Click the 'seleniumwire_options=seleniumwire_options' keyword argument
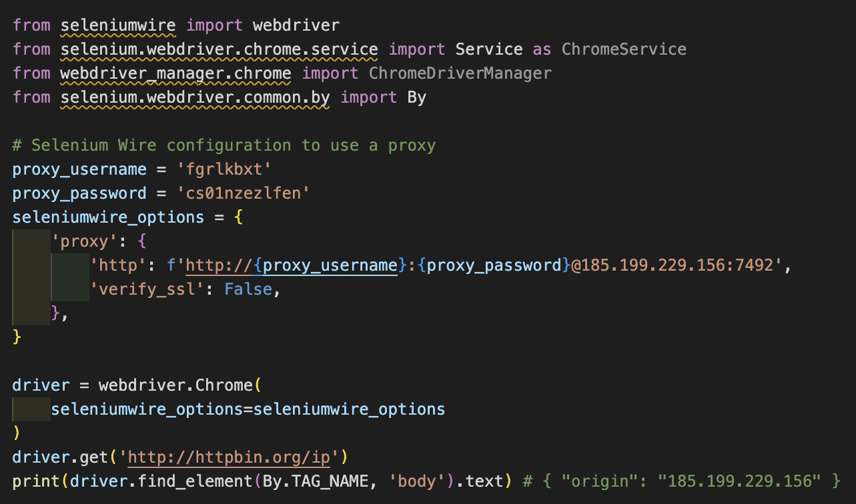Viewport: 856px width, 504px height. [x=248, y=409]
